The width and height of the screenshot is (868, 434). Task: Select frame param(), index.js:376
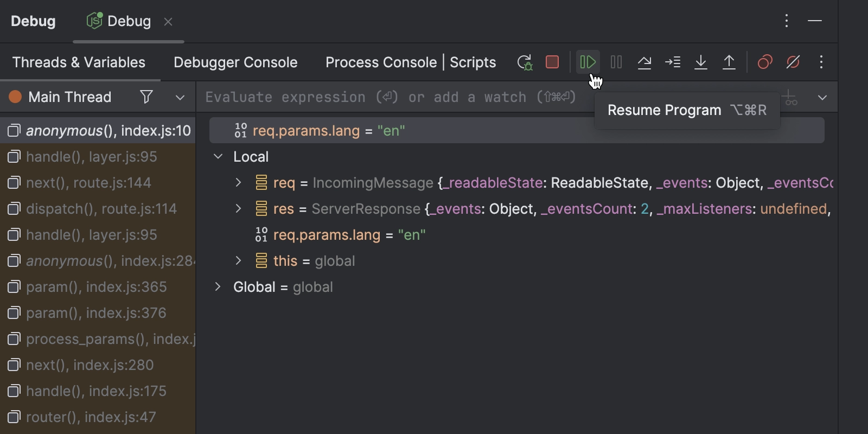click(98, 313)
